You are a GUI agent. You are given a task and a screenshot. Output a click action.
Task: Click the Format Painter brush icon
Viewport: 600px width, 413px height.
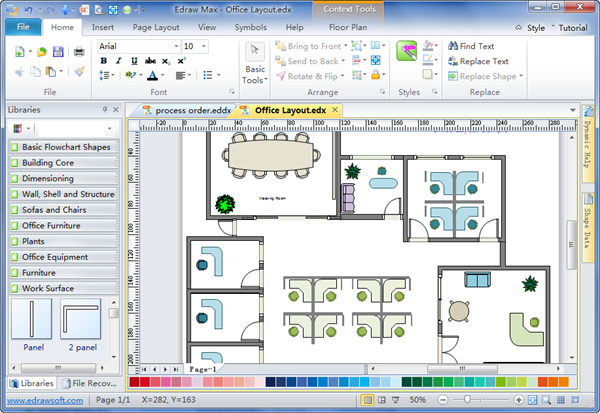pyautogui.click(x=79, y=72)
